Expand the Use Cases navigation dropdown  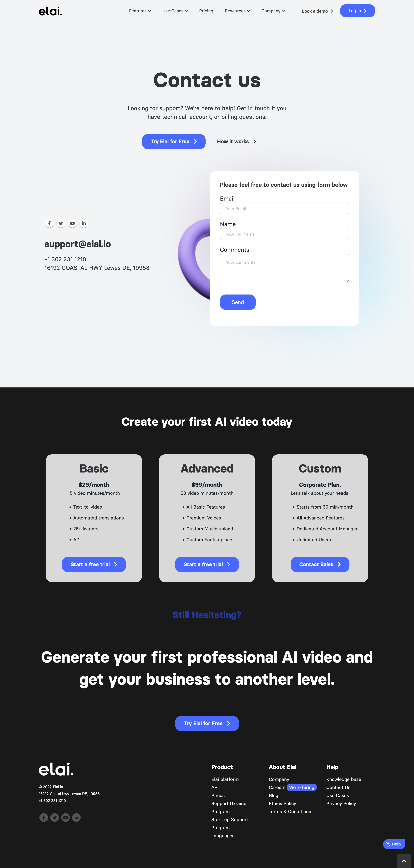pyautogui.click(x=174, y=10)
